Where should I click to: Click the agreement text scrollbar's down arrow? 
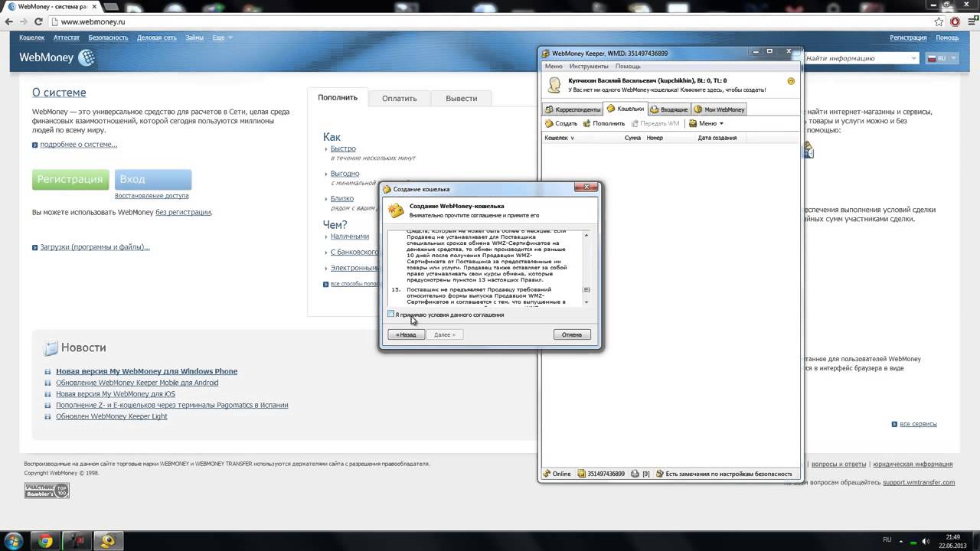pyautogui.click(x=586, y=302)
